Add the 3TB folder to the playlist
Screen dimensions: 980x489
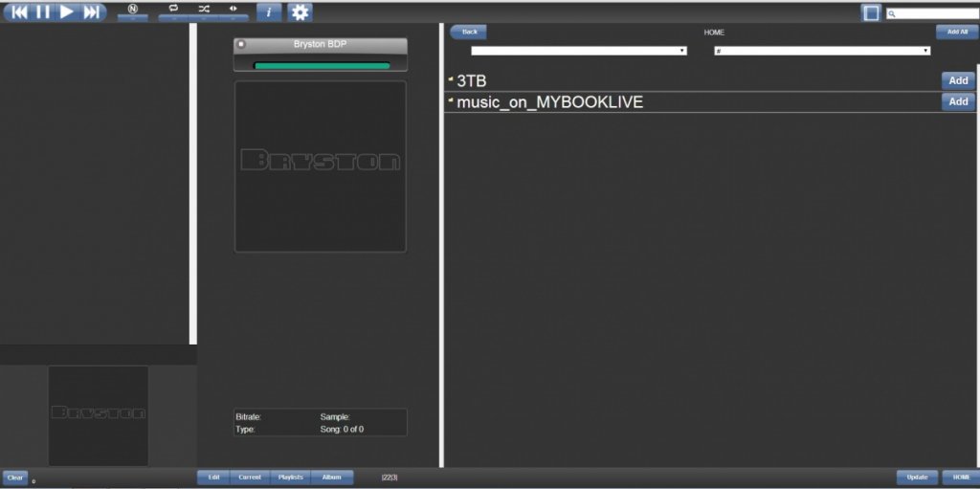958,80
